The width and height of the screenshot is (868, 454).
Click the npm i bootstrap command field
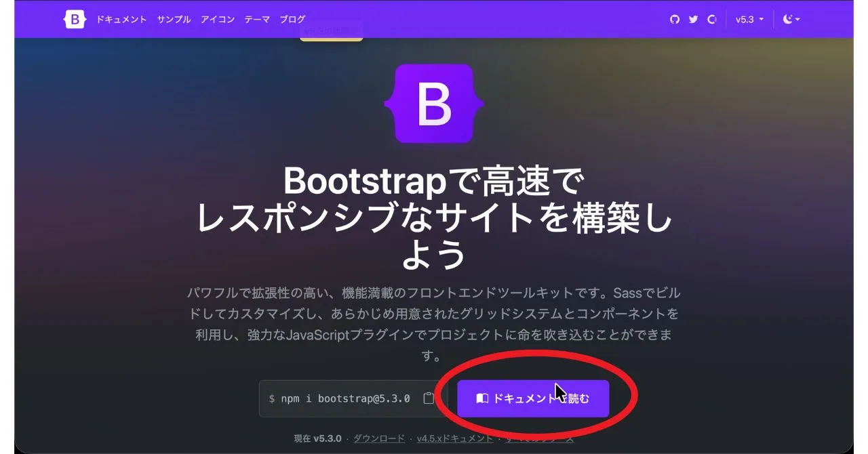(x=339, y=398)
